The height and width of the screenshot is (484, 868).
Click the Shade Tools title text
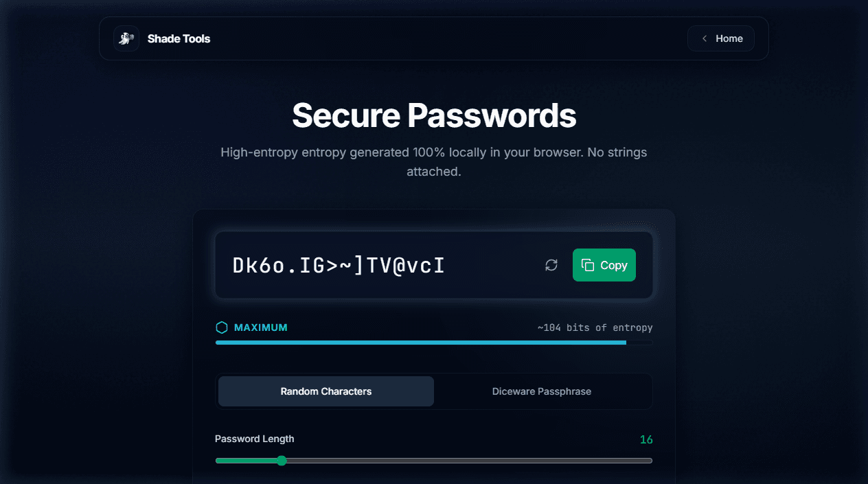click(179, 38)
